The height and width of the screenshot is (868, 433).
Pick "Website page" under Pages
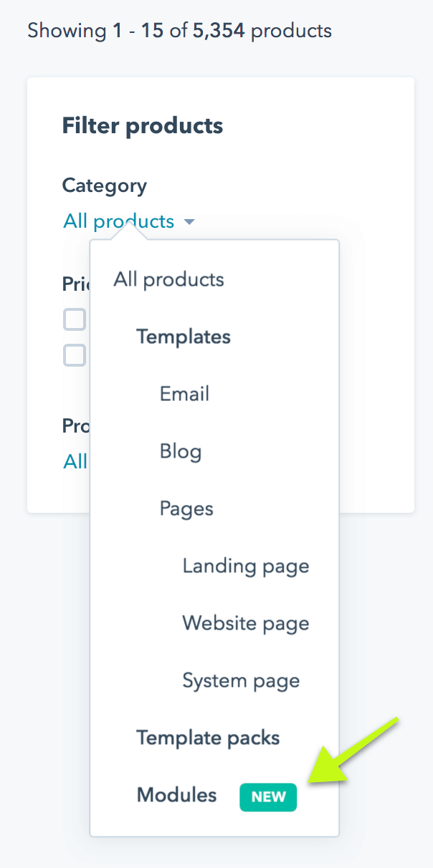point(245,623)
